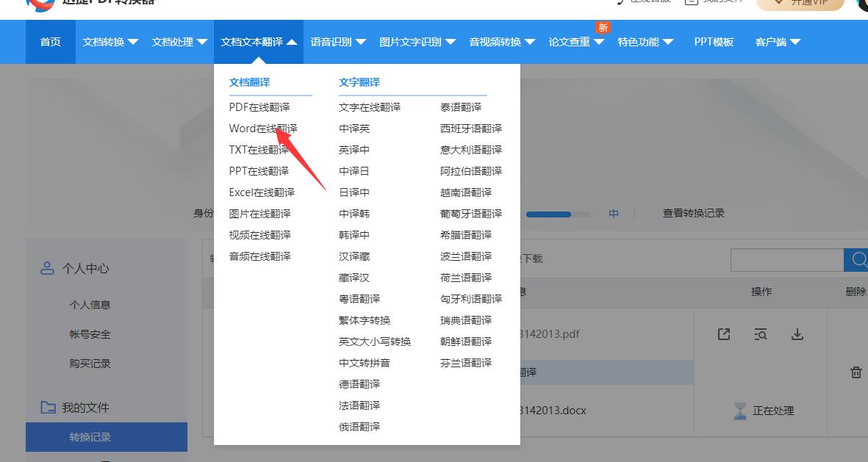Click 荷兰语翻译
Image resolution: width=868 pixels, height=462 pixels.
466,278
